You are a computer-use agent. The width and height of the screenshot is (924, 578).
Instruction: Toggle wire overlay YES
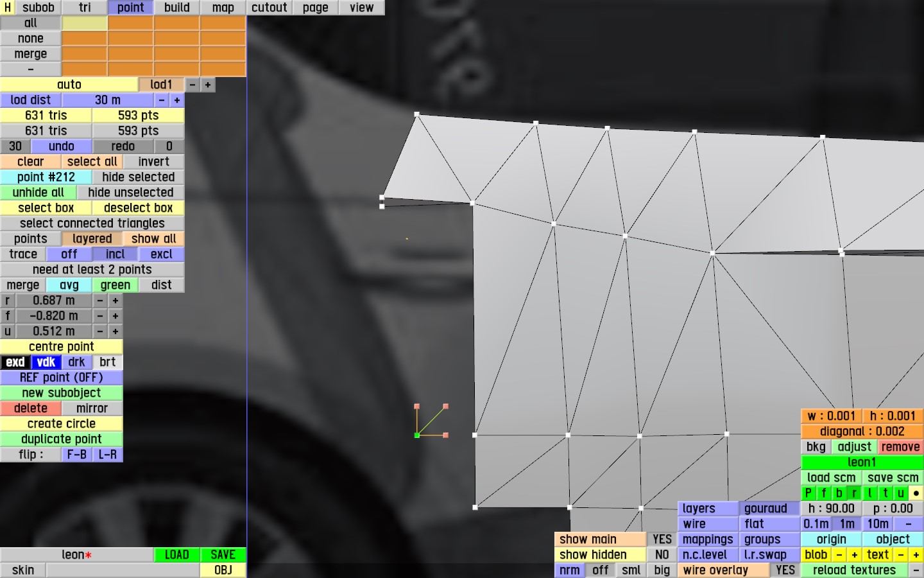pyautogui.click(x=785, y=570)
